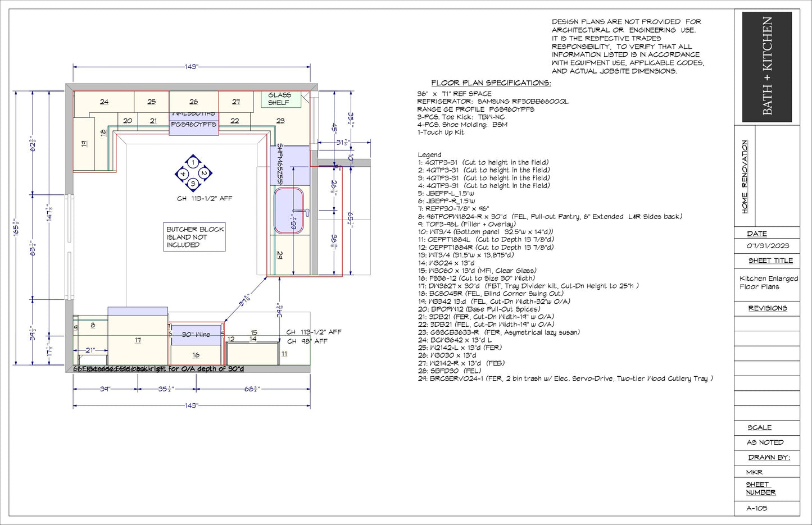Click elevation marker number 3 in the diamond symbol

pos(193,184)
